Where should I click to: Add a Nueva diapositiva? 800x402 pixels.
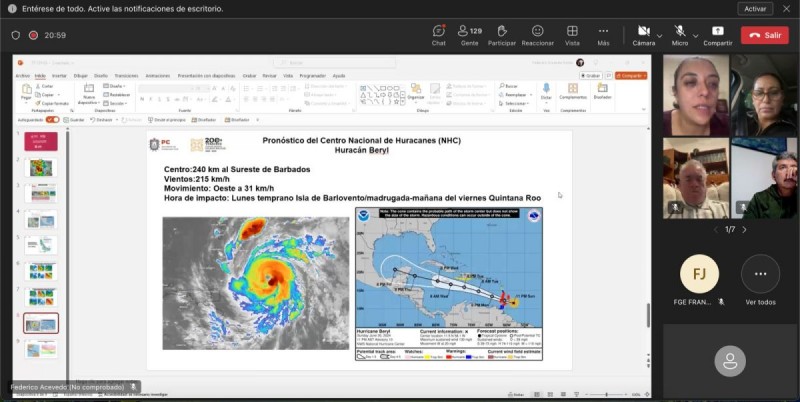[89, 94]
